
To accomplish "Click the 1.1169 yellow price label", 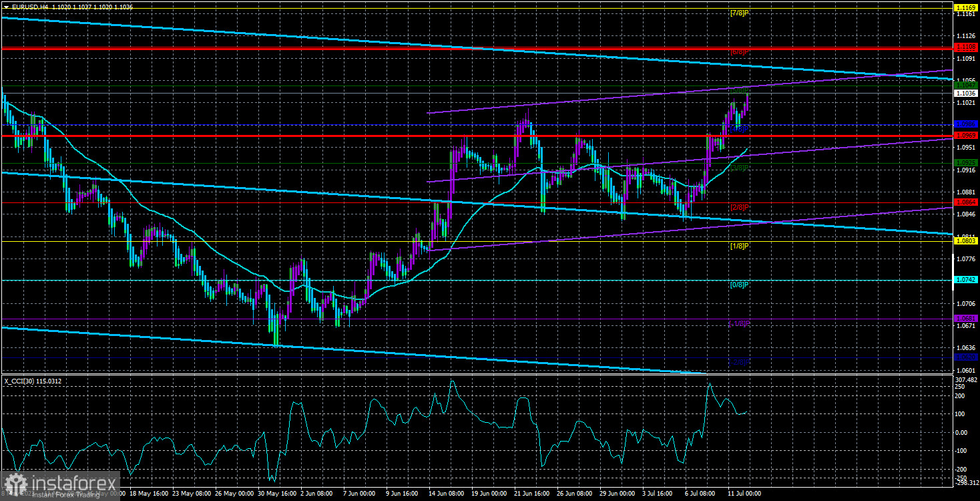I will (x=966, y=7).
